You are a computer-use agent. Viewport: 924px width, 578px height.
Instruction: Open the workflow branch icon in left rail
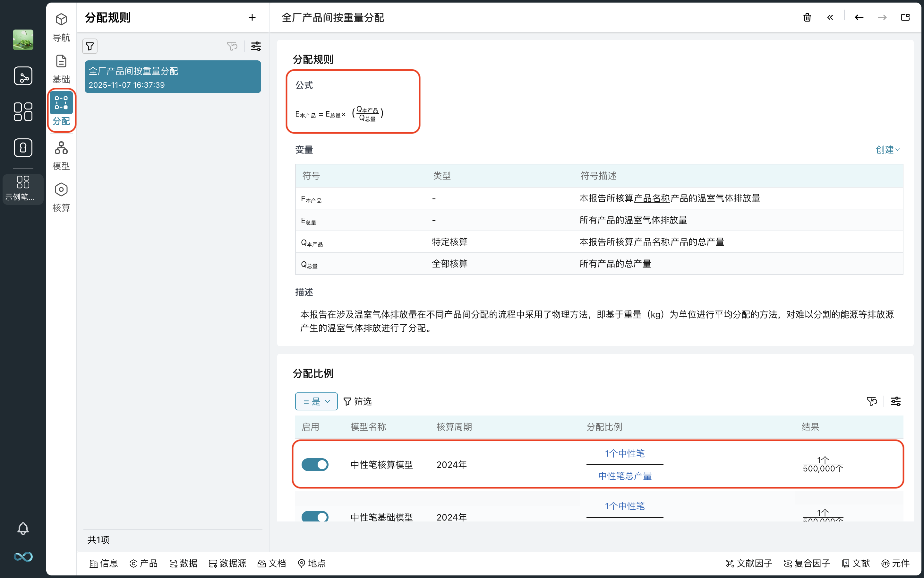point(23,76)
